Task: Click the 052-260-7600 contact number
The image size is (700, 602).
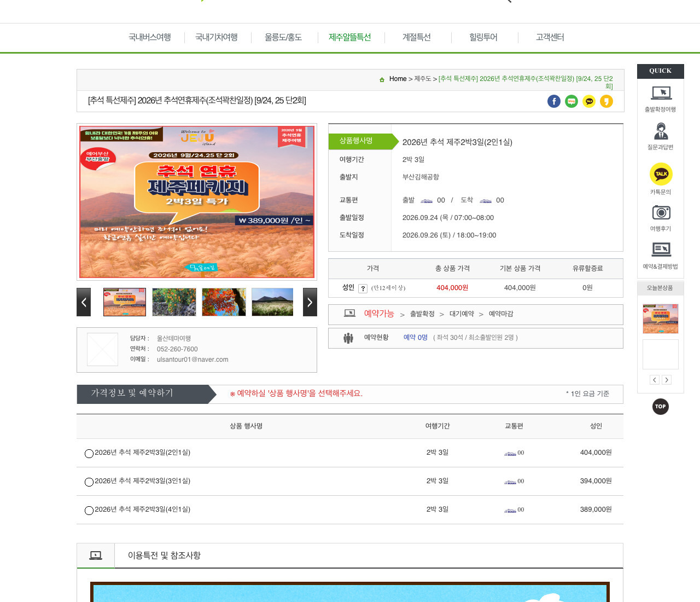Action: 177,349
